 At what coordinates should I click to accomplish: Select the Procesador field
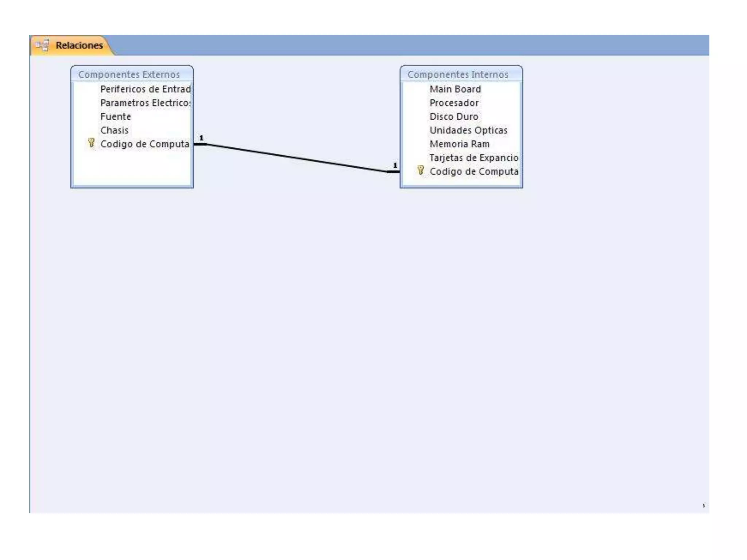pyautogui.click(x=454, y=103)
